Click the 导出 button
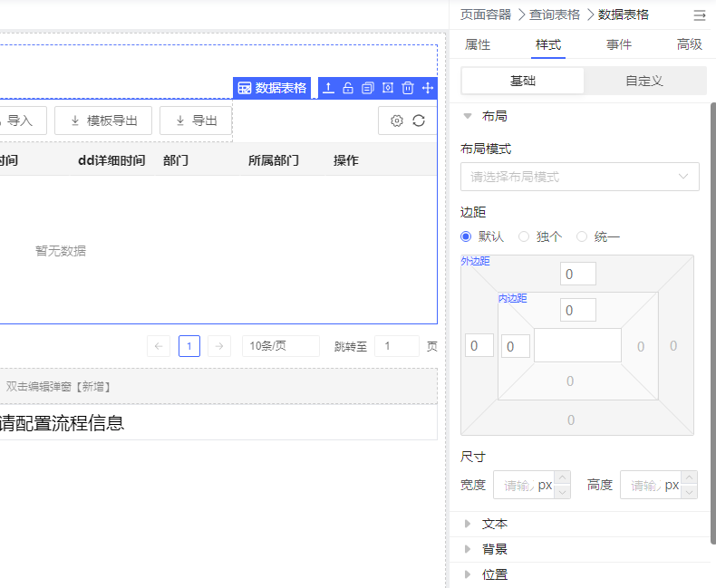The height and width of the screenshot is (588, 716). 196,120
